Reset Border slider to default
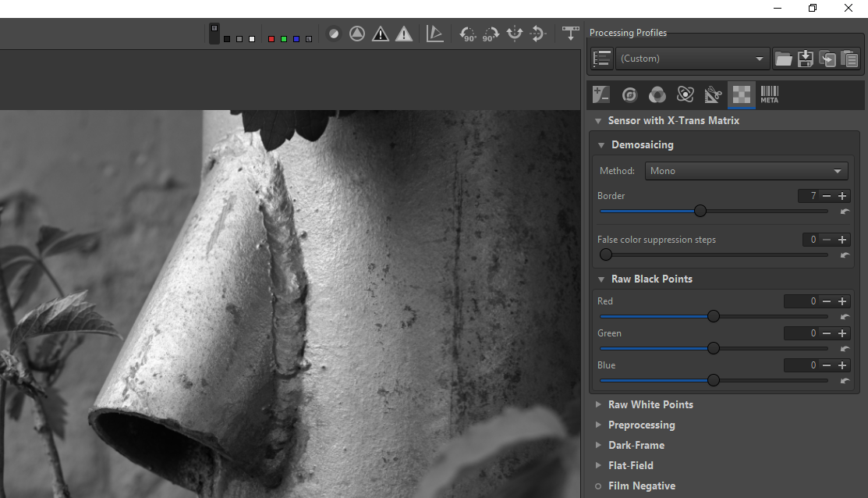The height and width of the screenshot is (498, 868). tap(845, 212)
